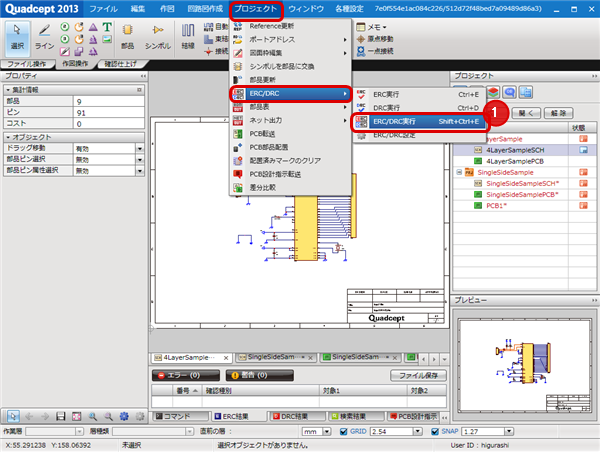600x452 pixels.
Task: Open the ERC結果 bottom tab
Action: click(239, 416)
